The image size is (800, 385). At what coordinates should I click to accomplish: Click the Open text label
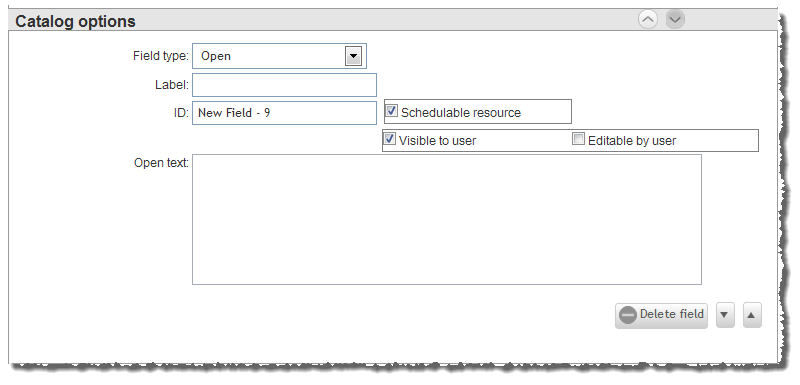(161, 163)
